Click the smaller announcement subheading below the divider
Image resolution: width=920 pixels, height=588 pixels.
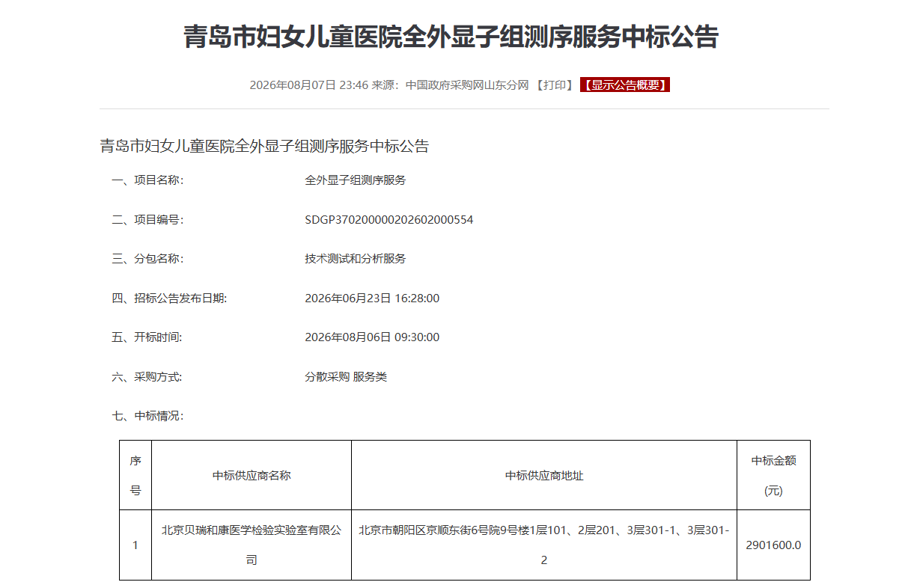click(x=264, y=146)
